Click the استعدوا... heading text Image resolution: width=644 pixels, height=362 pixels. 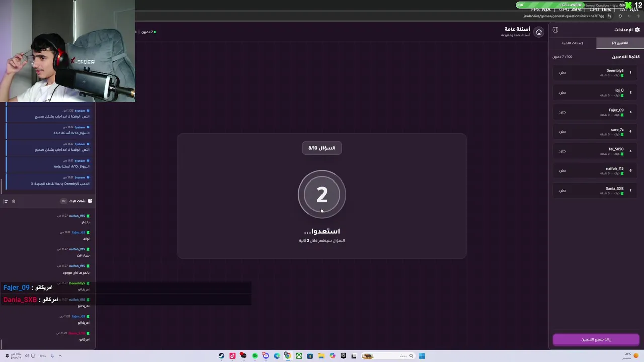[322, 231]
